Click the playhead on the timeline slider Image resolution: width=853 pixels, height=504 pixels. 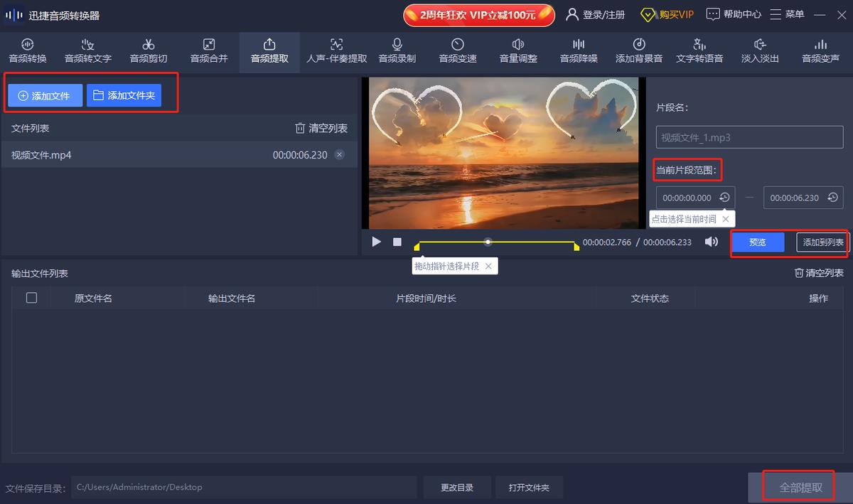point(488,242)
